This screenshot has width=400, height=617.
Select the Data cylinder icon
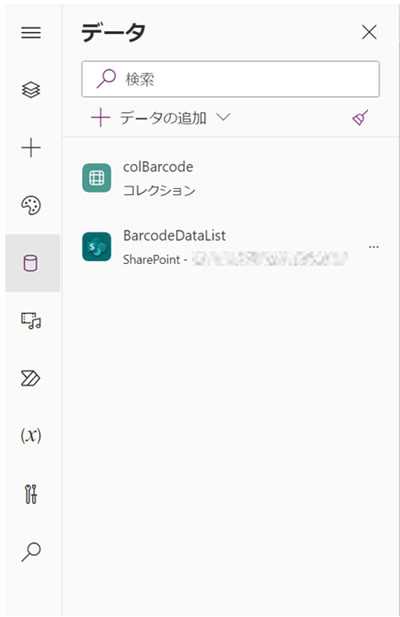(31, 263)
